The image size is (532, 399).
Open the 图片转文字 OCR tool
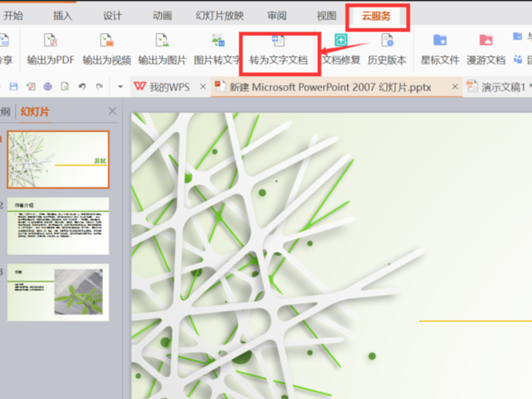(x=217, y=49)
